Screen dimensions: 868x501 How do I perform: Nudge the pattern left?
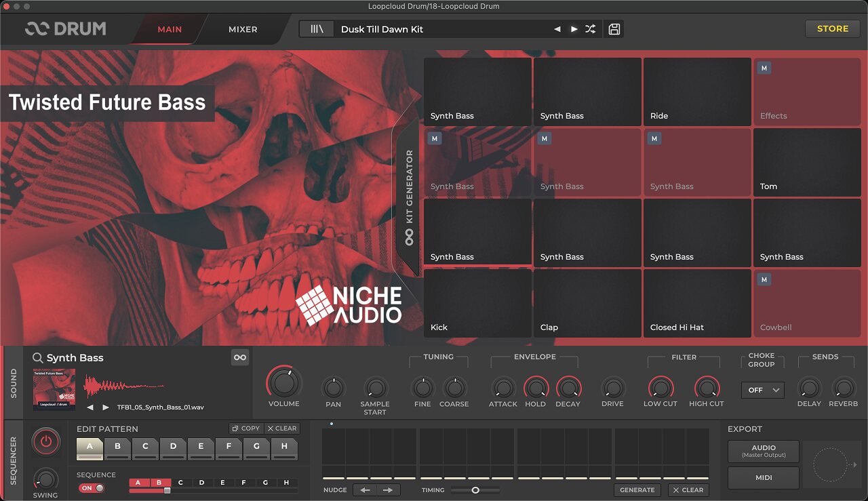tap(365, 490)
